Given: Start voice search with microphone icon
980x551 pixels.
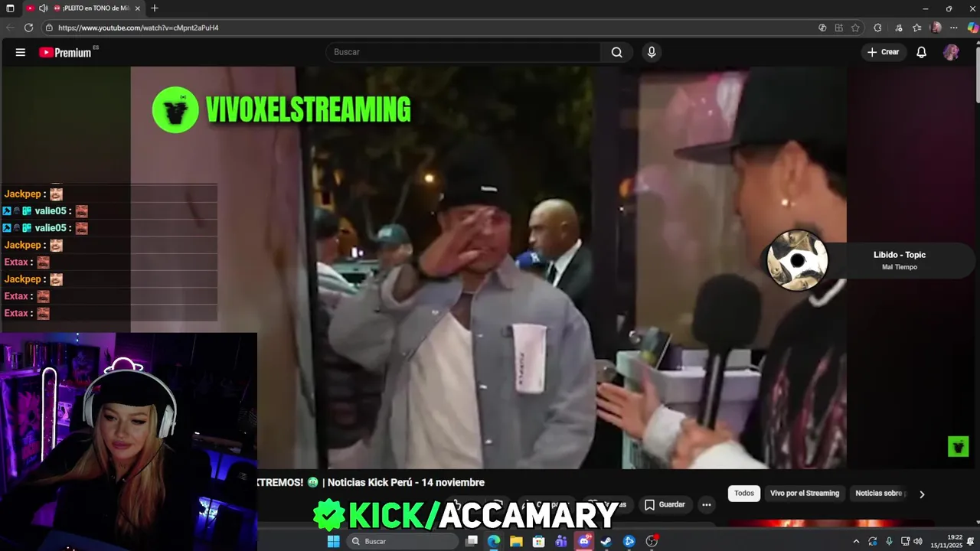Looking at the screenshot, I should (x=652, y=52).
